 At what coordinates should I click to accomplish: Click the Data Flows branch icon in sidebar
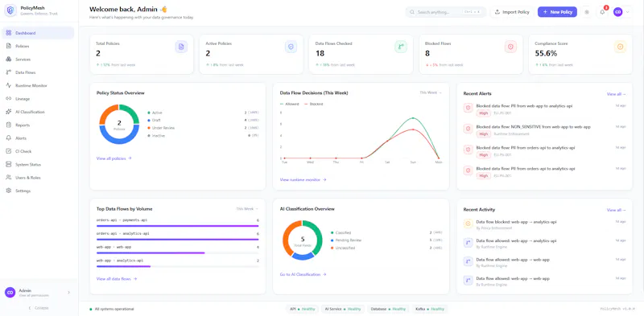tap(9, 72)
